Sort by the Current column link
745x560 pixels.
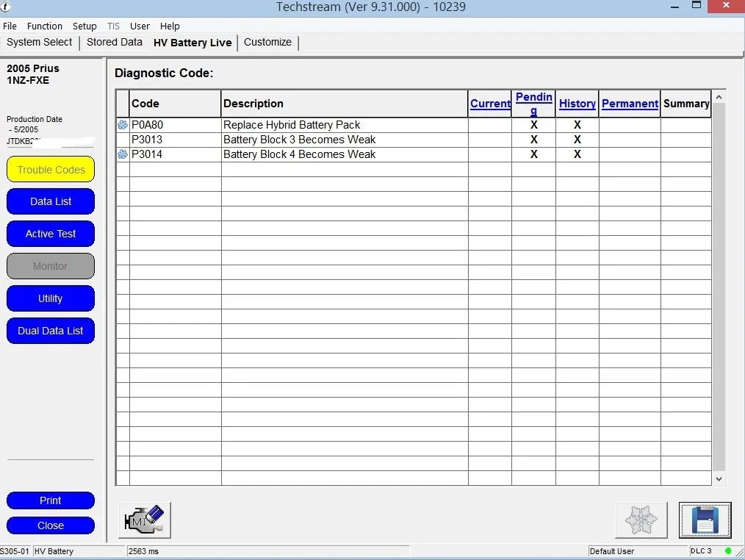pyautogui.click(x=490, y=104)
